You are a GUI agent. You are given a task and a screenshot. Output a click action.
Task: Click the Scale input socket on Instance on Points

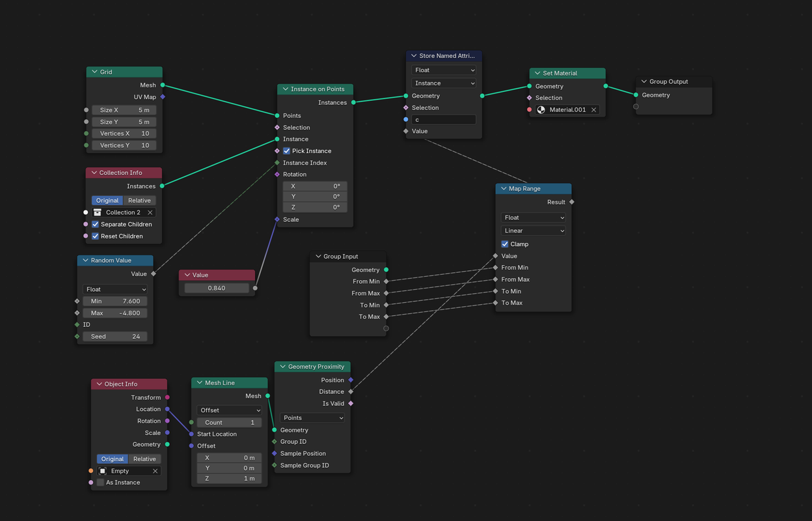(277, 219)
